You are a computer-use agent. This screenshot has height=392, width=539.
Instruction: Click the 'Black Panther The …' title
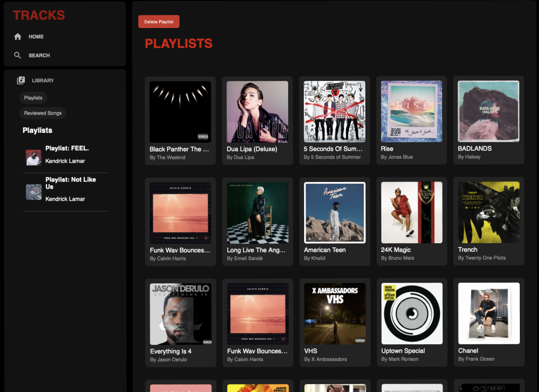pyautogui.click(x=179, y=149)
